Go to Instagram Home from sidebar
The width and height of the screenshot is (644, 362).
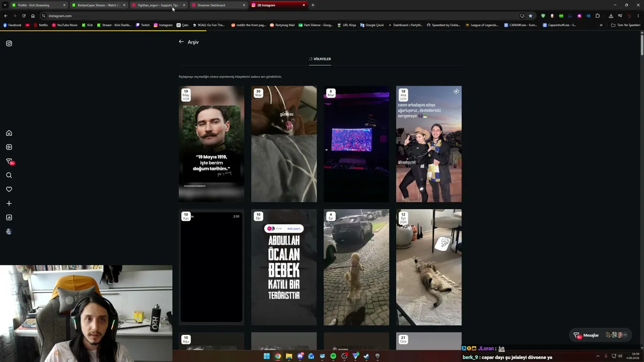point(9,133)
